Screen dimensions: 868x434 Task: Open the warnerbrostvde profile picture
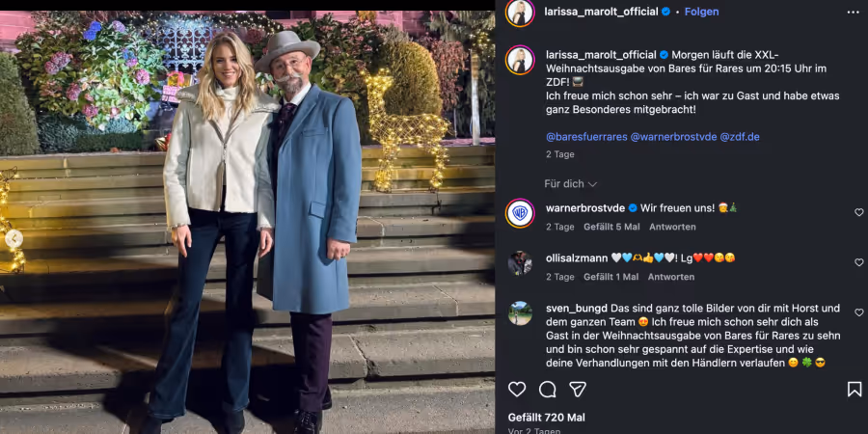point(520,213)
